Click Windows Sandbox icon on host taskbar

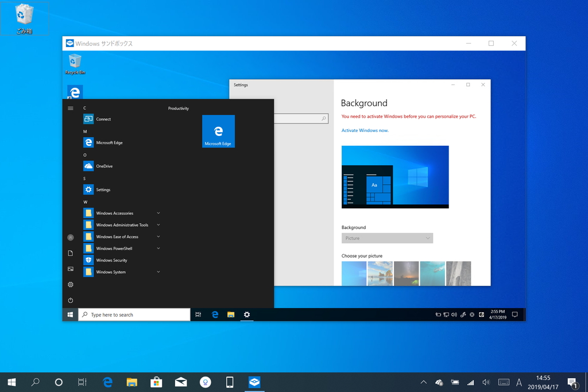[254, 382]
